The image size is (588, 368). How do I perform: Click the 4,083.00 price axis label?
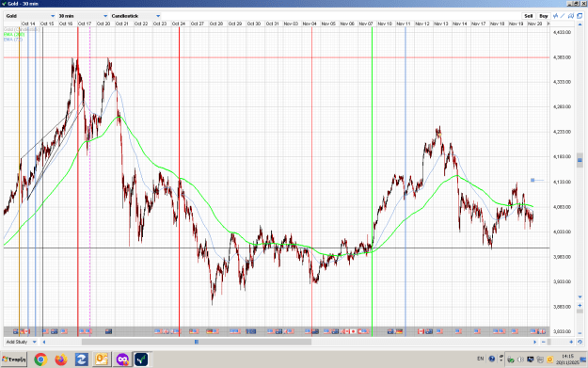click(x=562, y=207)
